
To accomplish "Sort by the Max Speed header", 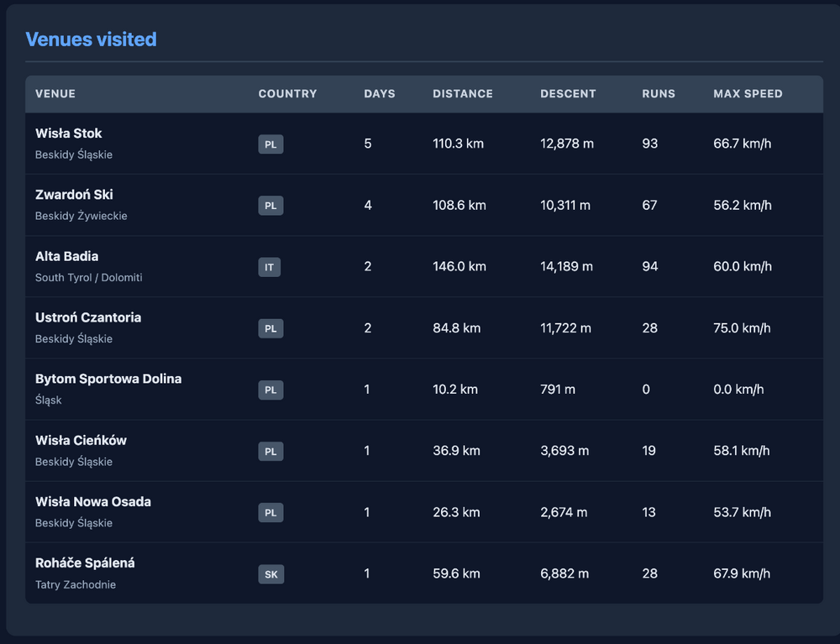I will (748, 94).
